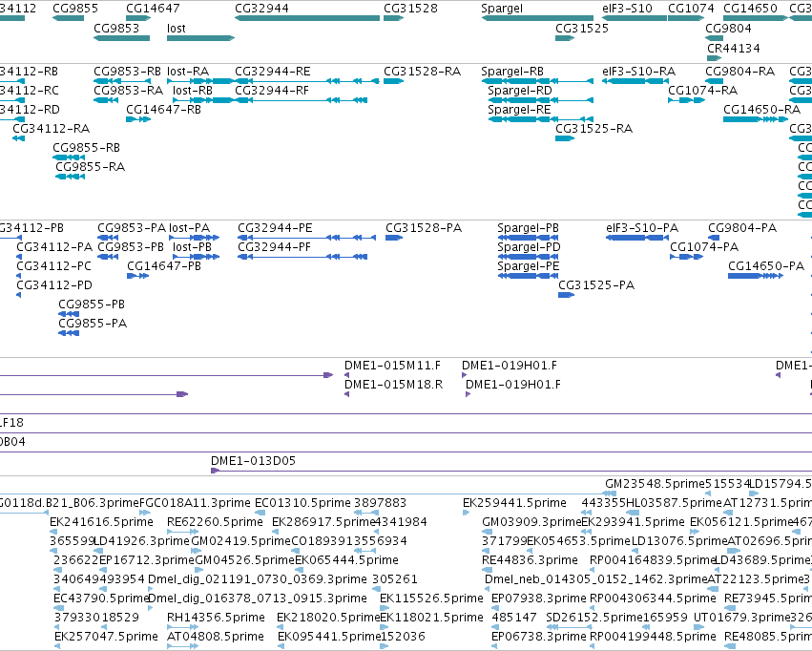
Task: Click transcript Spargel-RB
Action: click(x=512, y=71)
